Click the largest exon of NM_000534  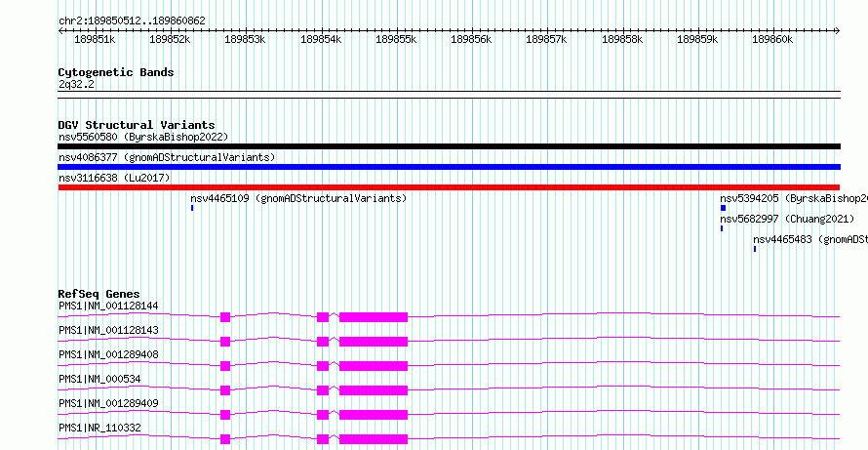pyautogui.click(x=374, y=390)
